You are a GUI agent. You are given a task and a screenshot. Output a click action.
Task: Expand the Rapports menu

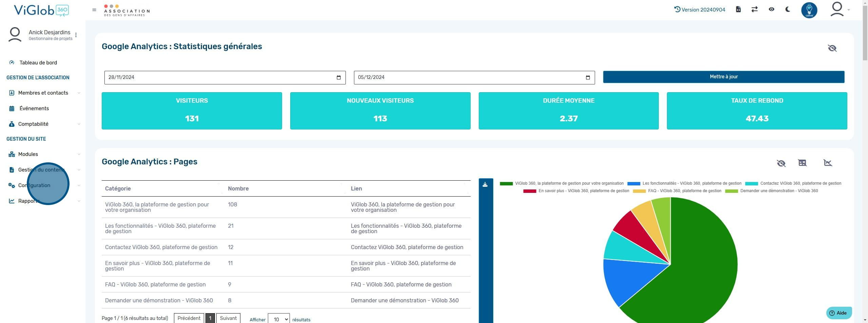pyautogui.click(x=29, y=201)
